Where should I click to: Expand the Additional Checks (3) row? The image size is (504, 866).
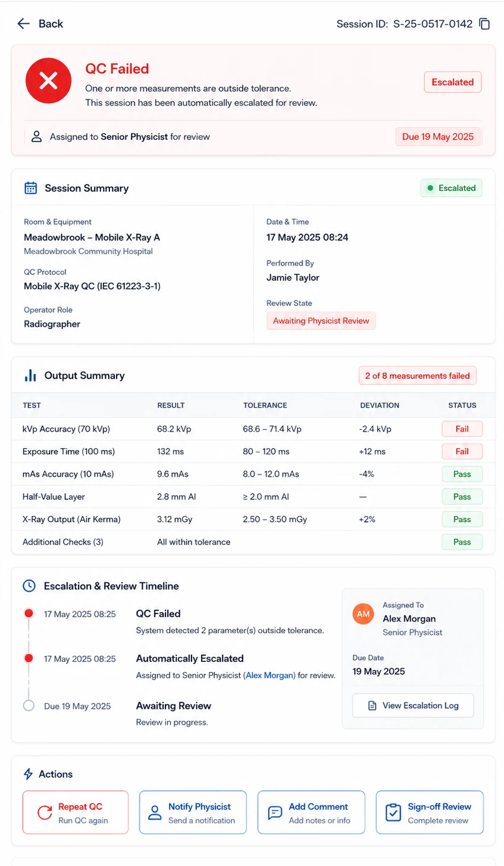point(253,542)
